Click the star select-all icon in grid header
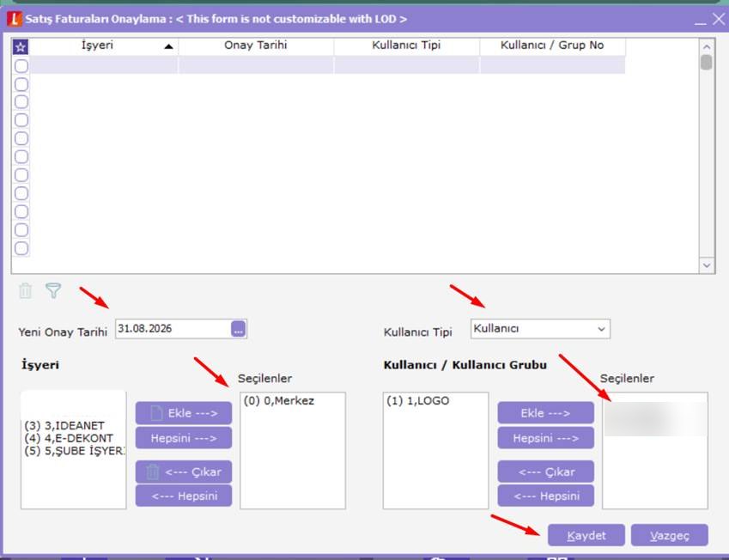Image resolution: width=729 pixels, height=560 pixels. 21,46
